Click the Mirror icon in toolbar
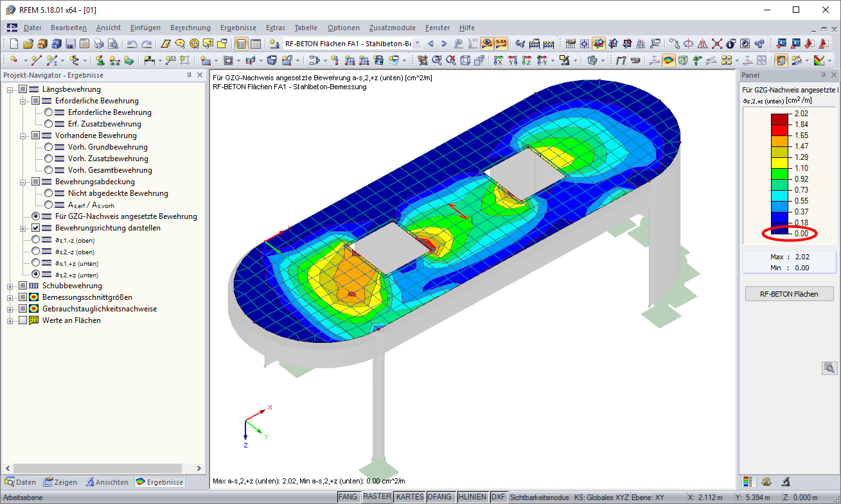The height and width of the screenshot is (504, 841). tap(702, 44)
